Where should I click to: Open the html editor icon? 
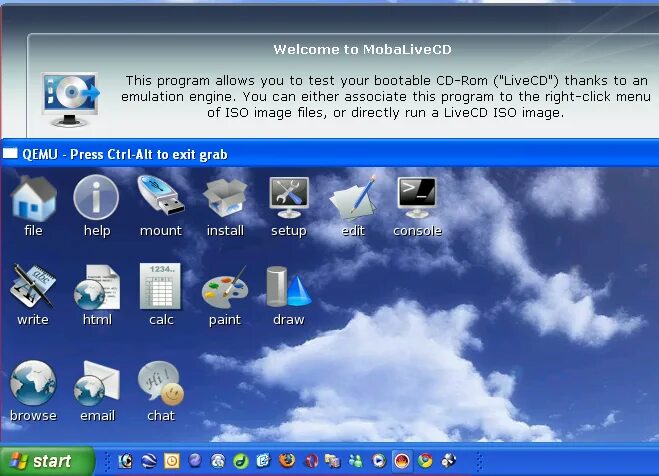point(97,287)
